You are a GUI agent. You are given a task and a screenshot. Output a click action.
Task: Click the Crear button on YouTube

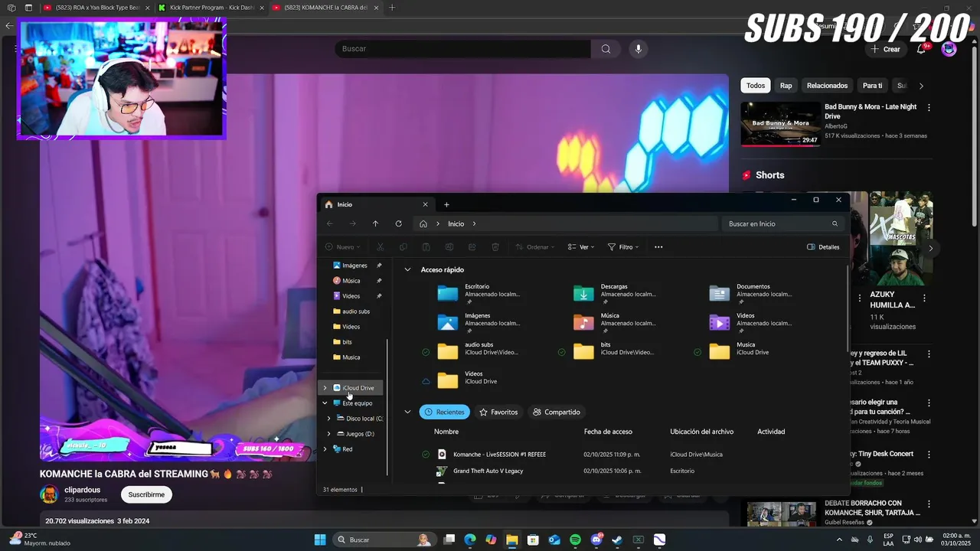point(886,49)
